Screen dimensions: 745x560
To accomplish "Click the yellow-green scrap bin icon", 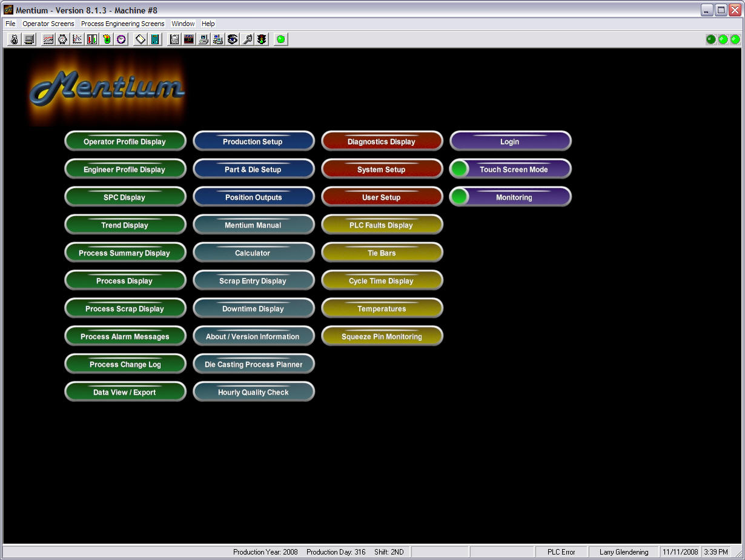I will pos(107,39).
